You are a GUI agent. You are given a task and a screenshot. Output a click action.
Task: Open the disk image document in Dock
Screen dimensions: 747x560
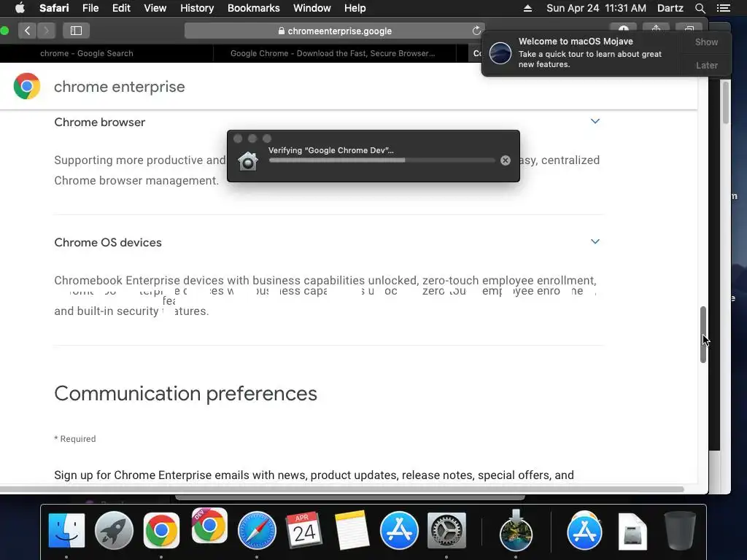point(632,531)
